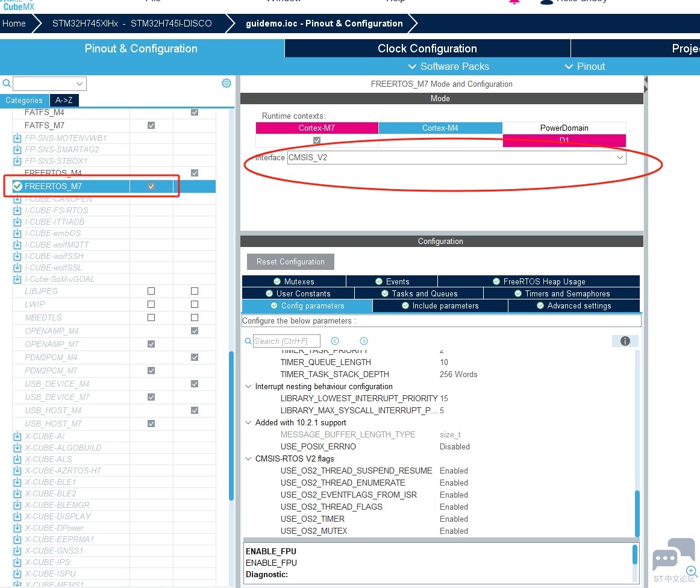
Task: Click download icon beside I-CUBE-ITTIADB
Action: point(17,222)
